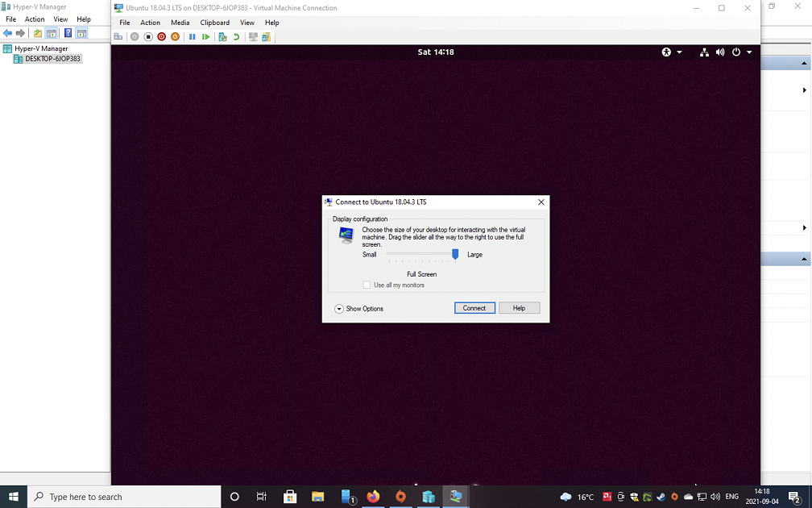This screenshot has width=812, height=508.
Task: Open upper submenu arrow in Actions pane
Action: click(x=804, y=90)
